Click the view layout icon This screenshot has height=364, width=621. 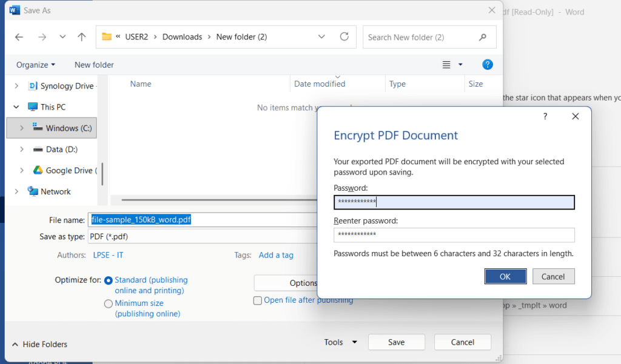(447, 65)
